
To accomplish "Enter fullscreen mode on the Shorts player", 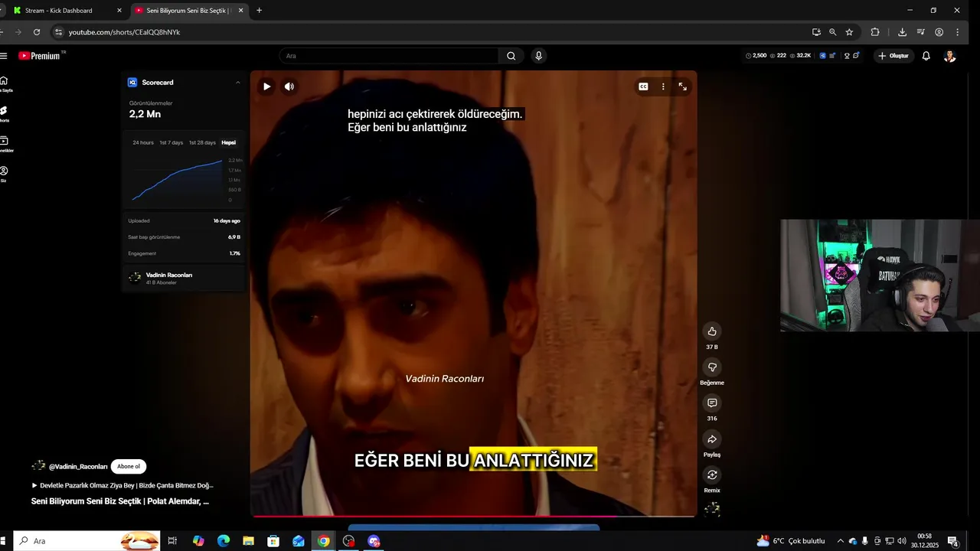I will click(682, 86).
